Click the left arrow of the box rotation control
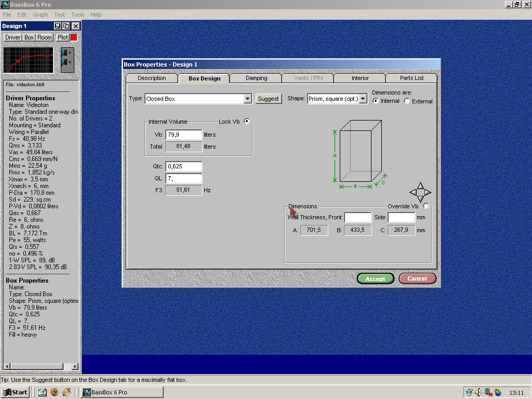The width and height of the screenshot is (532, 399). click(x=413, y=192)
